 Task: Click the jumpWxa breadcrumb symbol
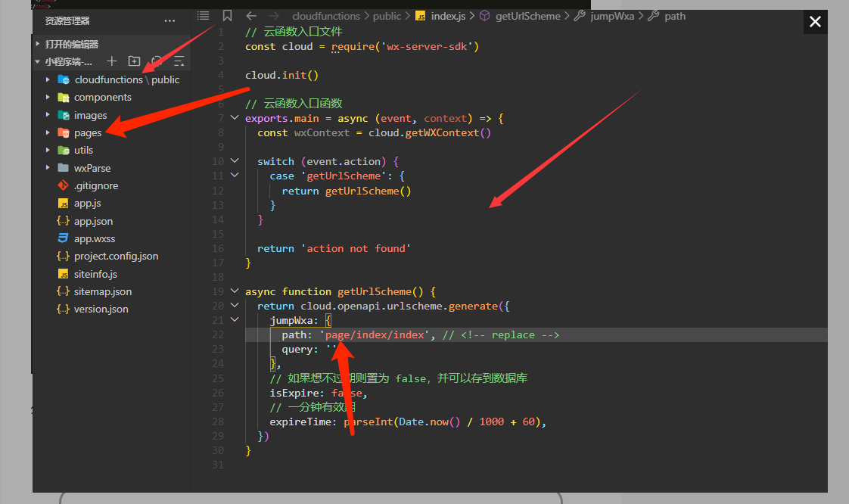[x=612, y=16]
